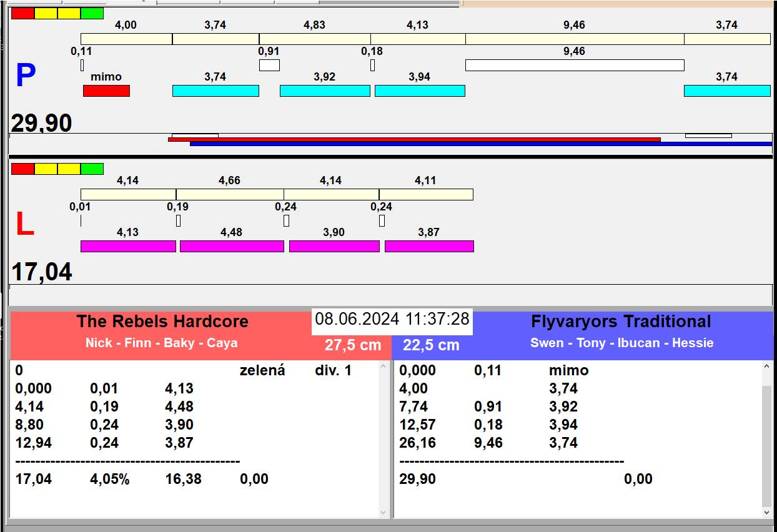
Task: Click the cream 4,83 segment in lane P
Action: coord(315,39)
